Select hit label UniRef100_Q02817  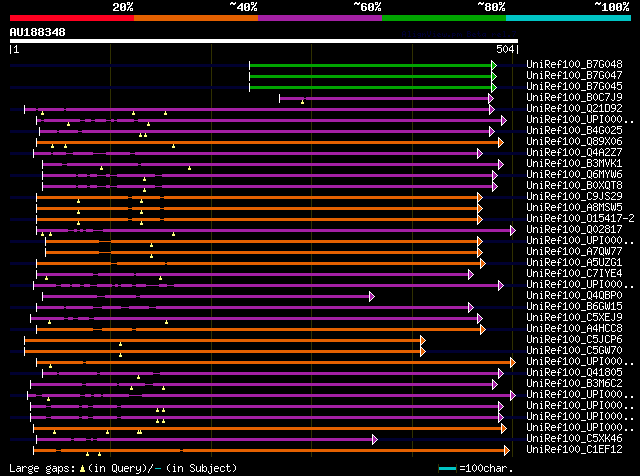(574, 230)
